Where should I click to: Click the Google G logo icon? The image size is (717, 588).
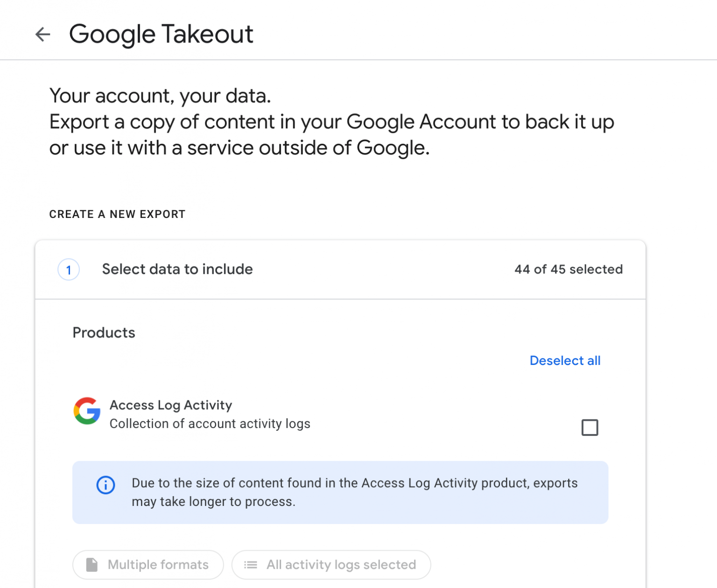[x=87, y=411]
